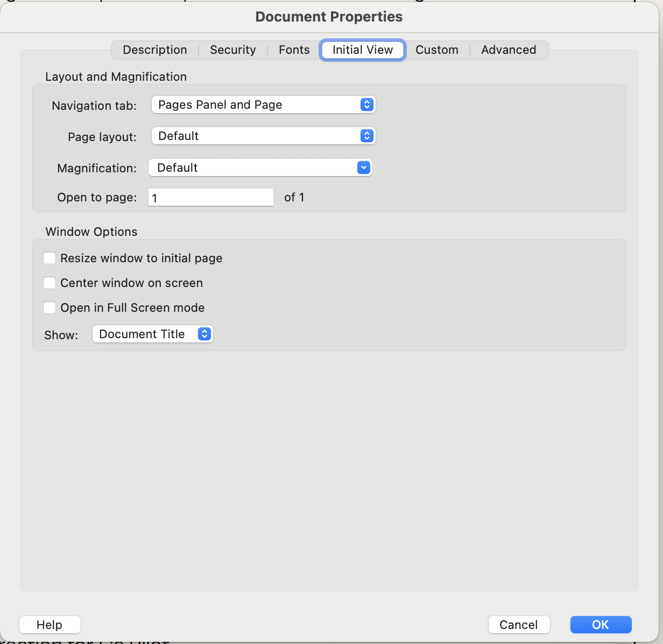Click the Show dropdown's blue arrows icon
Viewport: 663px width, 644px height.
(x=204, y=334)
